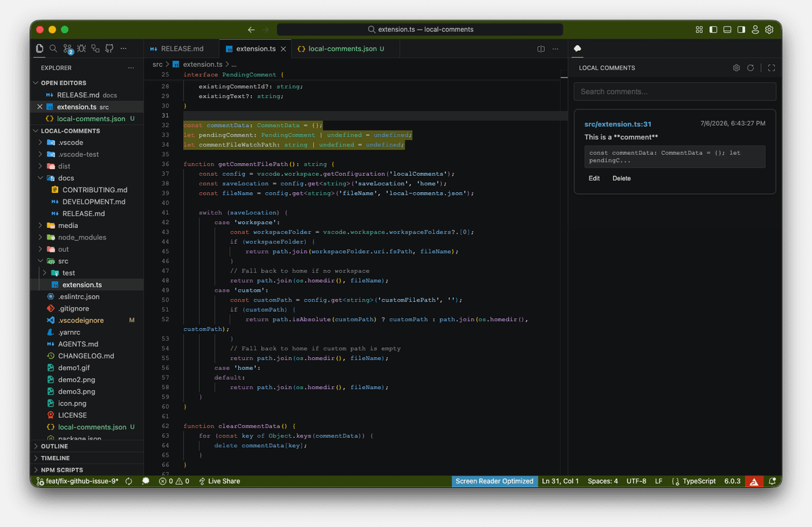Screen dimensions: 812x527
Task: Toggle secondary side bar visibility
Action: (742, 30)
